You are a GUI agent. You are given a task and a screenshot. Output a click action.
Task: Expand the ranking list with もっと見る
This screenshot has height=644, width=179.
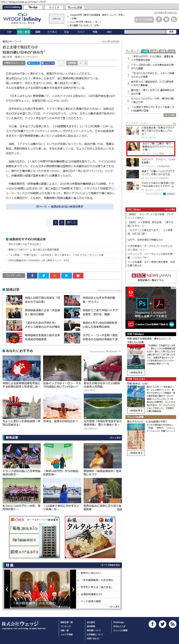(x=170, y=115)
